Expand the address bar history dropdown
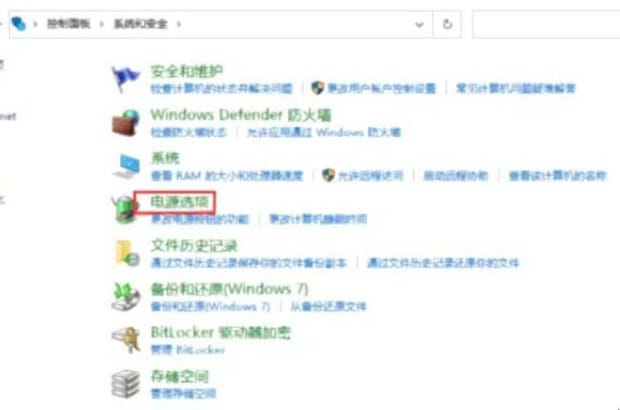This screenshot has height=410, width=620. coord(419,25)
